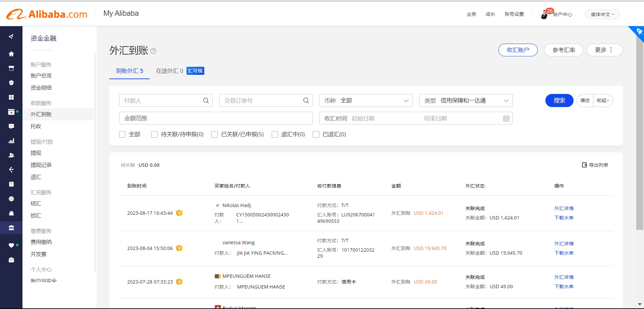Open 外汇详情 for Nikolas Hadj row
644x309 pixels.
tap(564, 208)
